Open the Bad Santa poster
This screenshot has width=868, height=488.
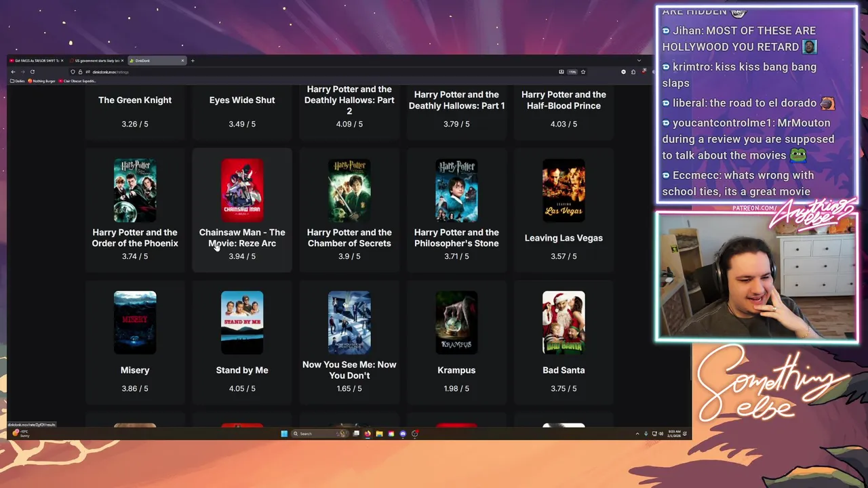point(564,323)
